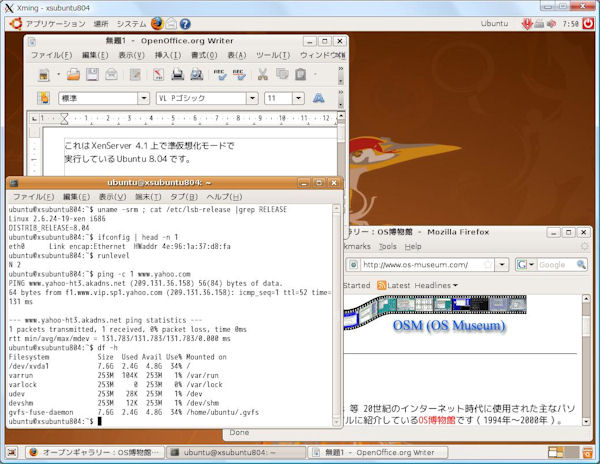The height and width of the screenshot is (464, 600).
Task: Open the Firefox Tools menu
Action: pyautogui.click(x=388, y=247)
